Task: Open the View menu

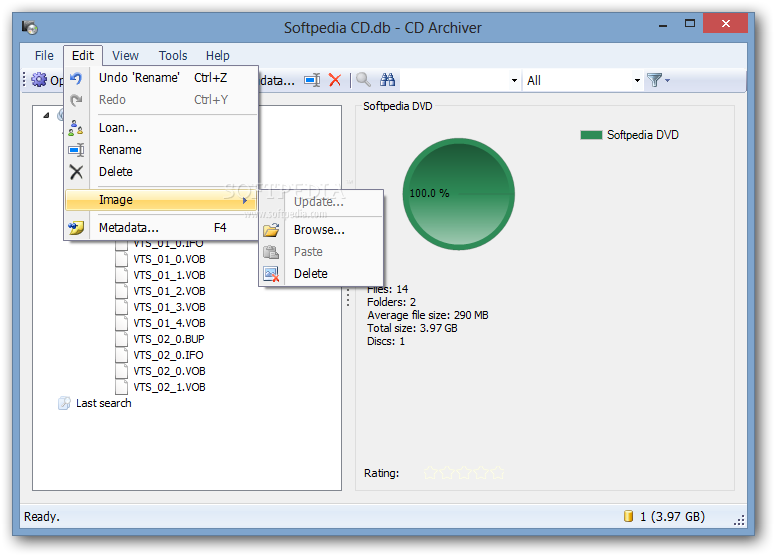Action: 125,55
